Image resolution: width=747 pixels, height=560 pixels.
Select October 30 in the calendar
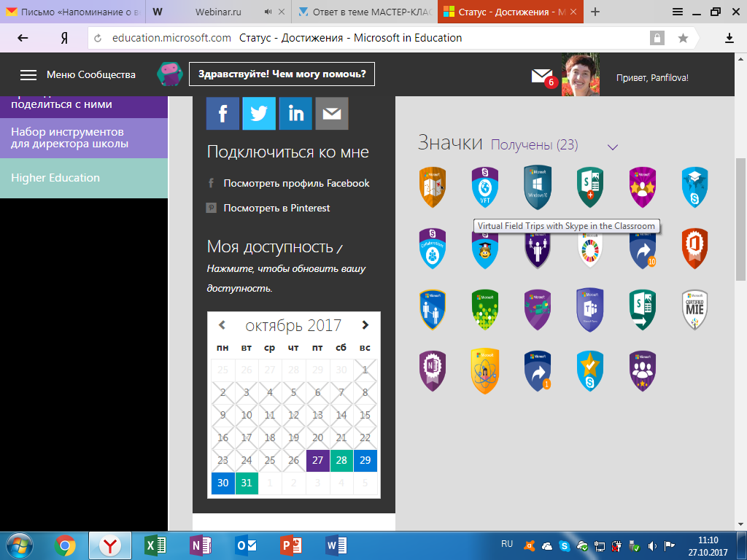click(x=223, y=483)
